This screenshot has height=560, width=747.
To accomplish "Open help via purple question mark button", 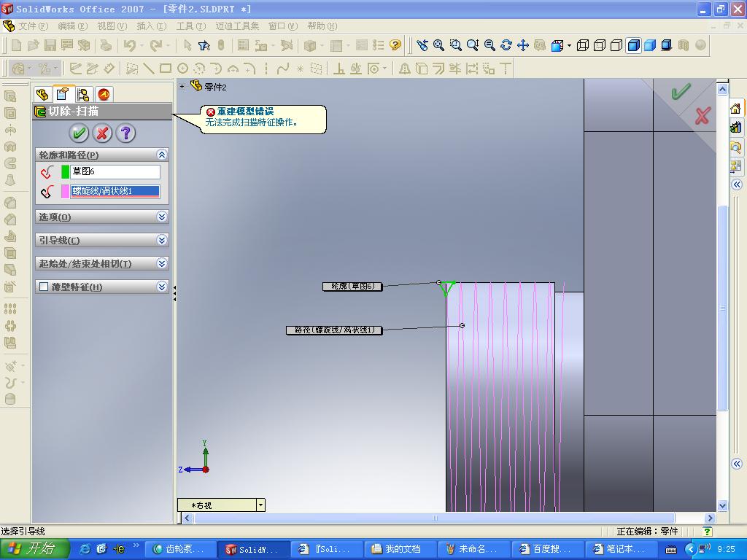I will coord(125,133).
